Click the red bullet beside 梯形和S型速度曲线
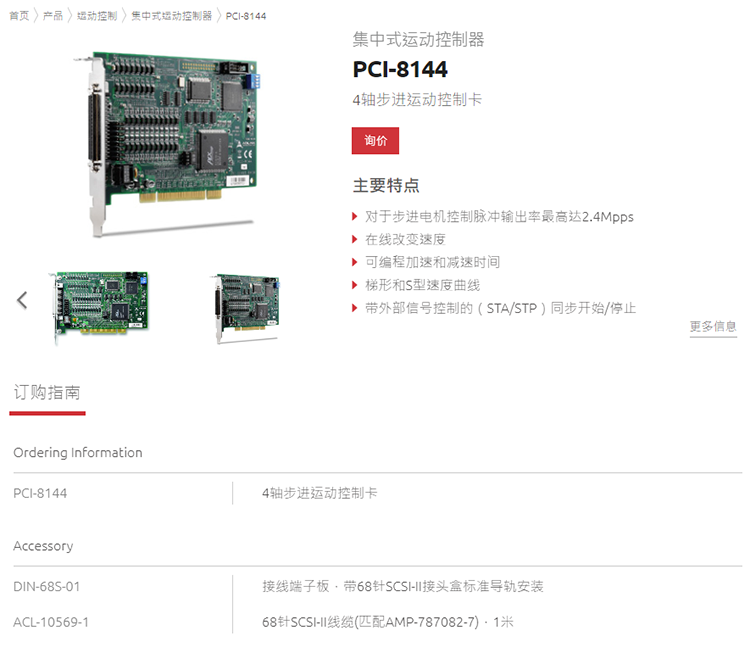The height and width of the screenshot is (653, 750). [354, 285]
